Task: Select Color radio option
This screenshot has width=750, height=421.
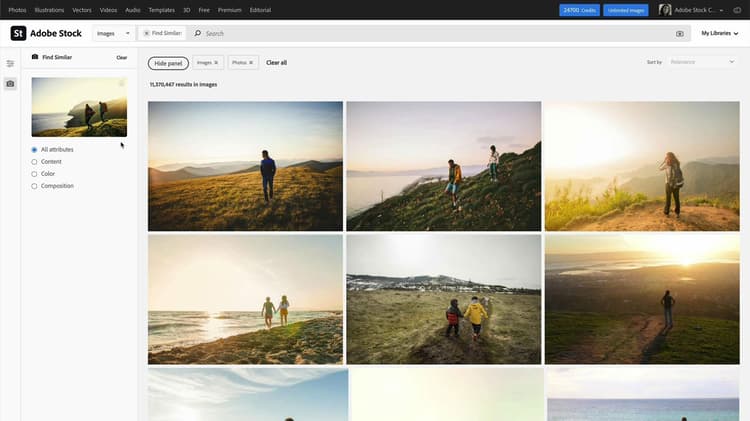Action: 34,174
